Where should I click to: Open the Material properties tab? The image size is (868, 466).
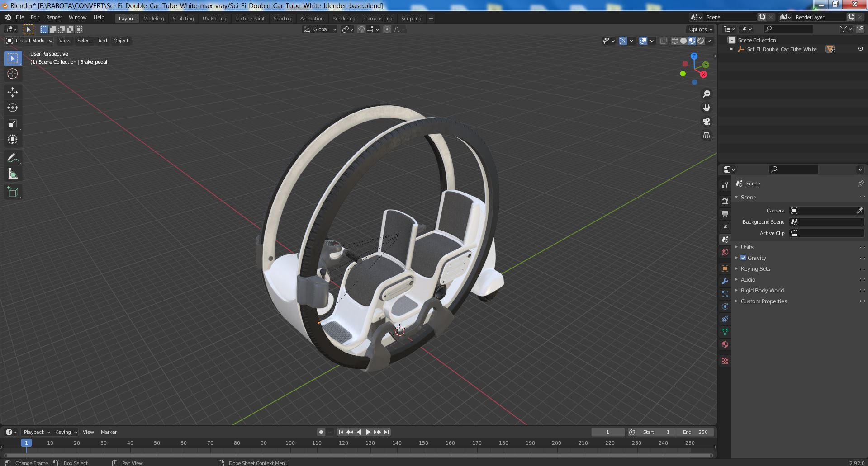point(725,344)
